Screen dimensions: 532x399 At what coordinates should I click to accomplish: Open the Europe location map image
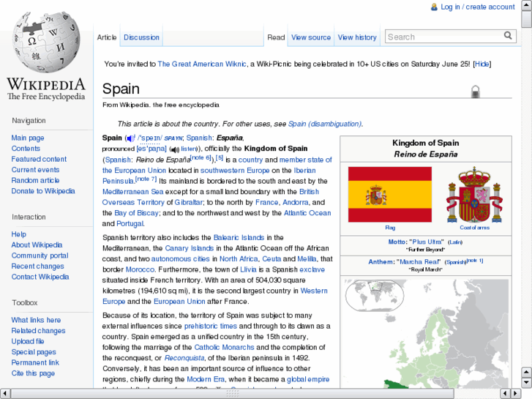[426, 333]
